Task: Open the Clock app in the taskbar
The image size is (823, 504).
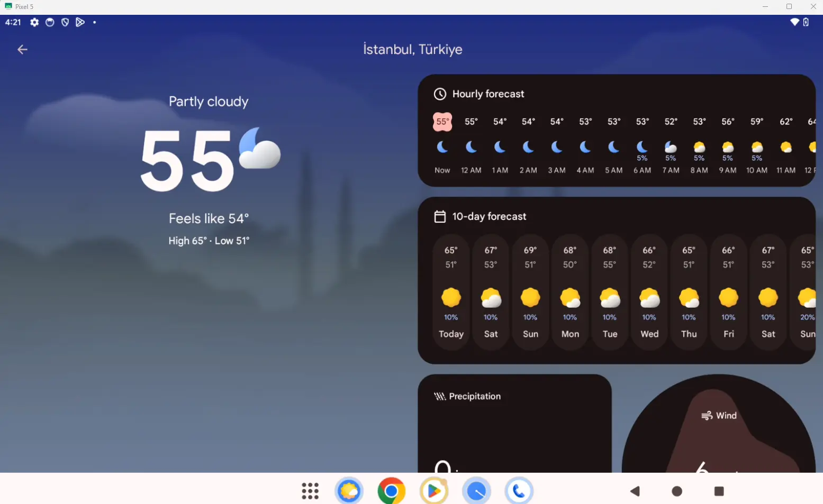Action: (476, 491)
